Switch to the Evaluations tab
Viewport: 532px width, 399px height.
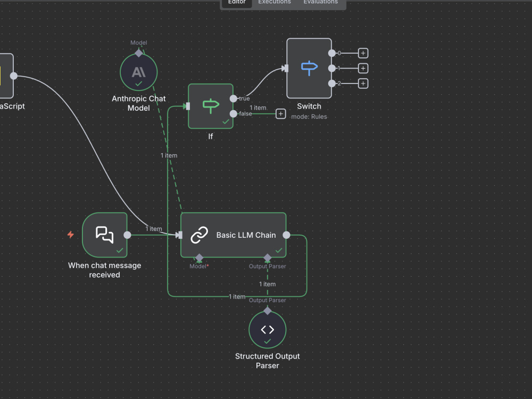321,3
